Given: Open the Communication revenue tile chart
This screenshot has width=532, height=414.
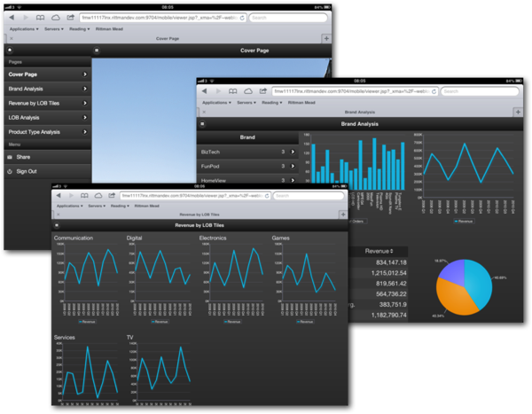Looking at the screenshot, I should (x=88, y=279).
